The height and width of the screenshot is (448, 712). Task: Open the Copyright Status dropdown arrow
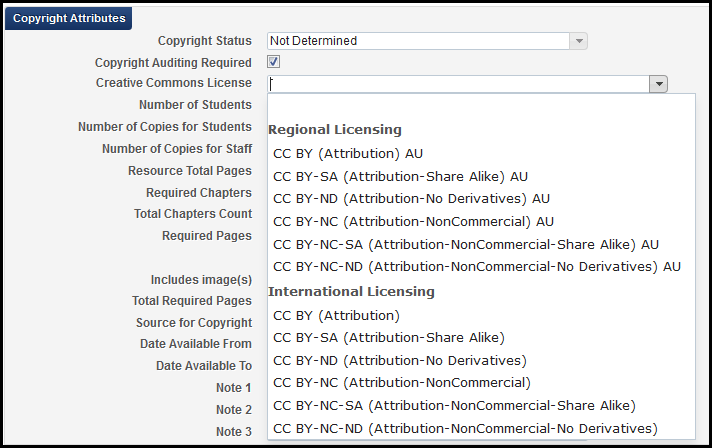(578, 41)
